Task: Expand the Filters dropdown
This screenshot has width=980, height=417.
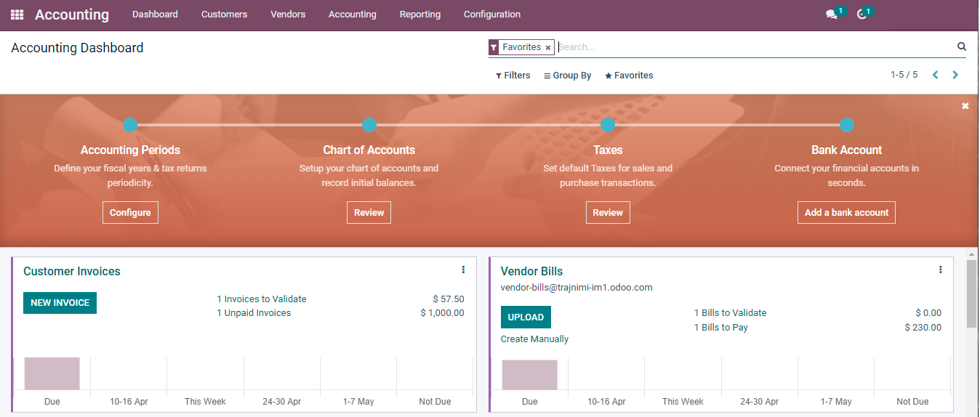Action: pos(513,76)
